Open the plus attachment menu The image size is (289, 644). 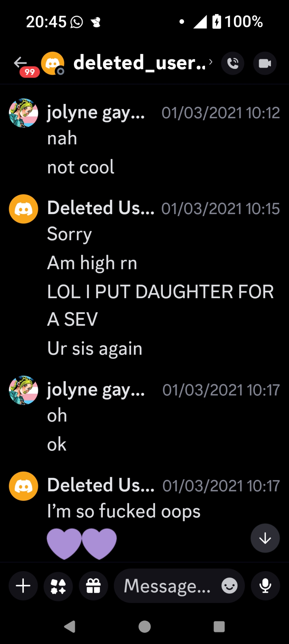click(23, 586)
